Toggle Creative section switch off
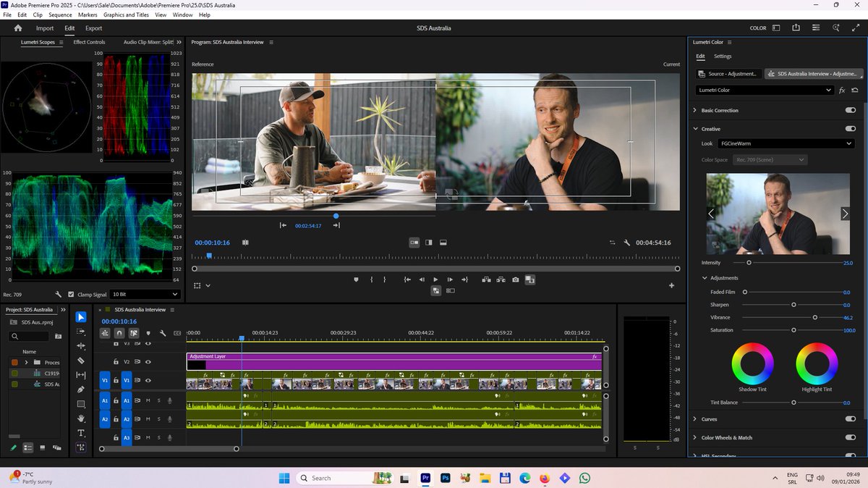 pos(850,129)
